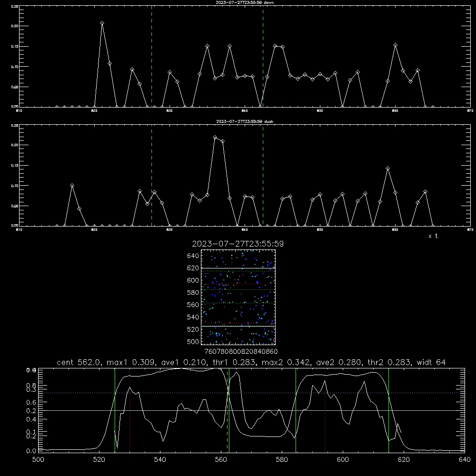Click the green dashed line near x=842 in dusk plot
The height and width of the screenshot is (476, 476).
(263, 176)
